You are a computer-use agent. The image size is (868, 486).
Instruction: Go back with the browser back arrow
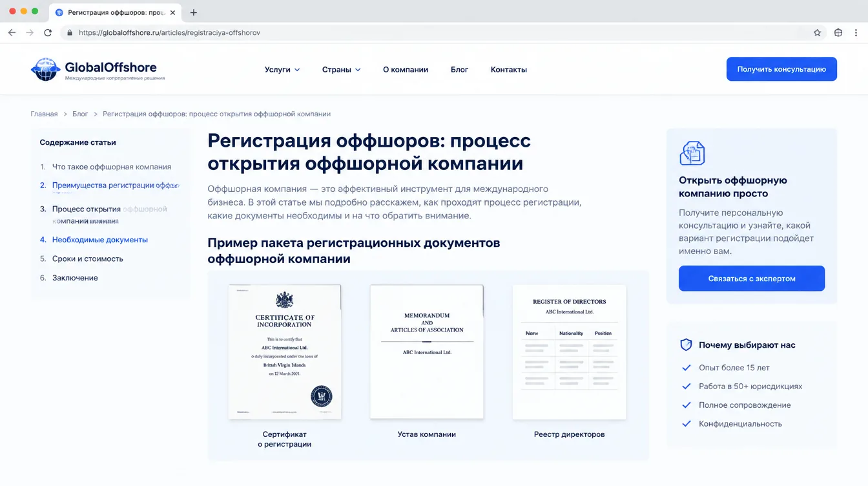(x=12, y=32)
